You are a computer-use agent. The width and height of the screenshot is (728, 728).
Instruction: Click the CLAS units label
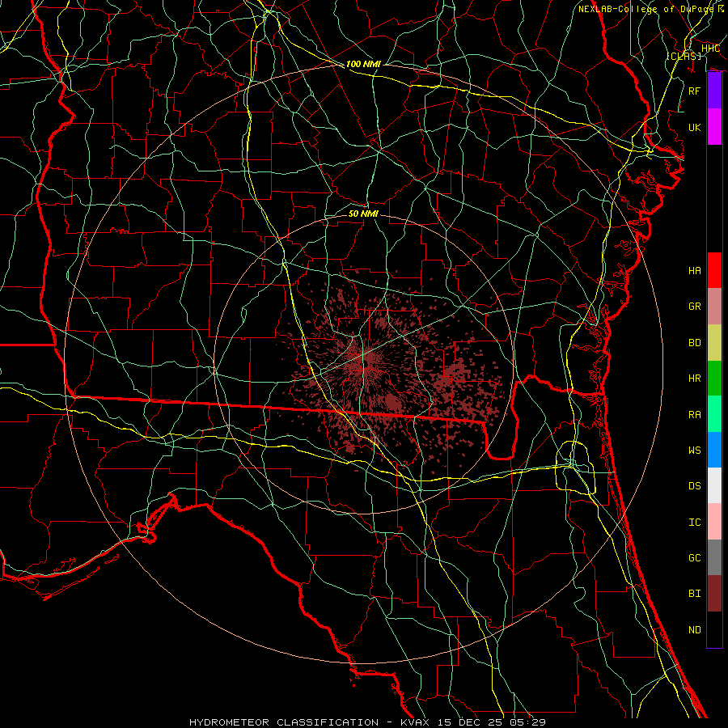(684, 56)
